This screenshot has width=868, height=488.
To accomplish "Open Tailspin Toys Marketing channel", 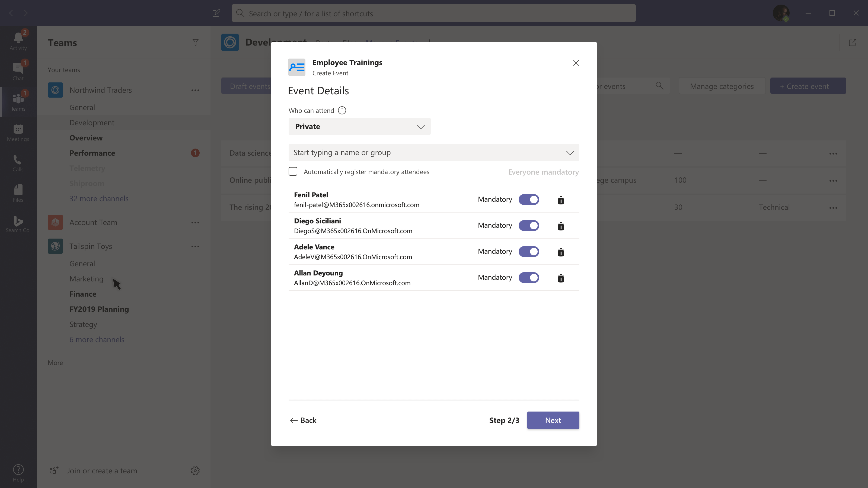I will [x=86, y=279].
